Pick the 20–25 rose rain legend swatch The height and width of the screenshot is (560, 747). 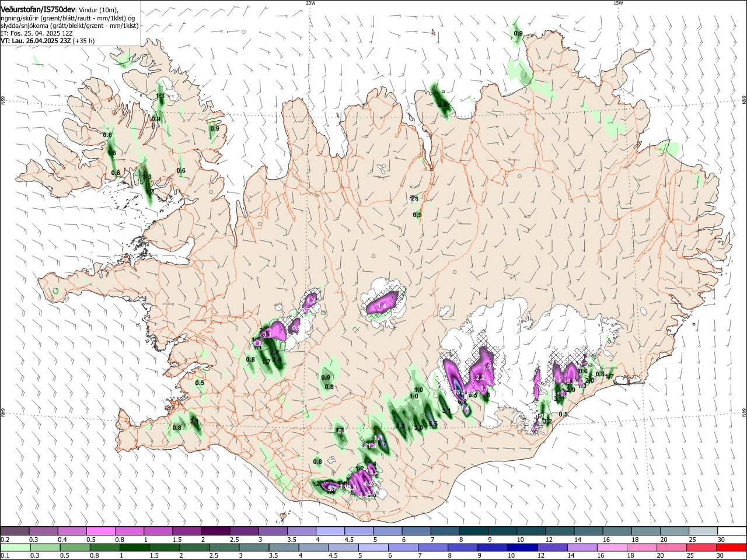672,547
